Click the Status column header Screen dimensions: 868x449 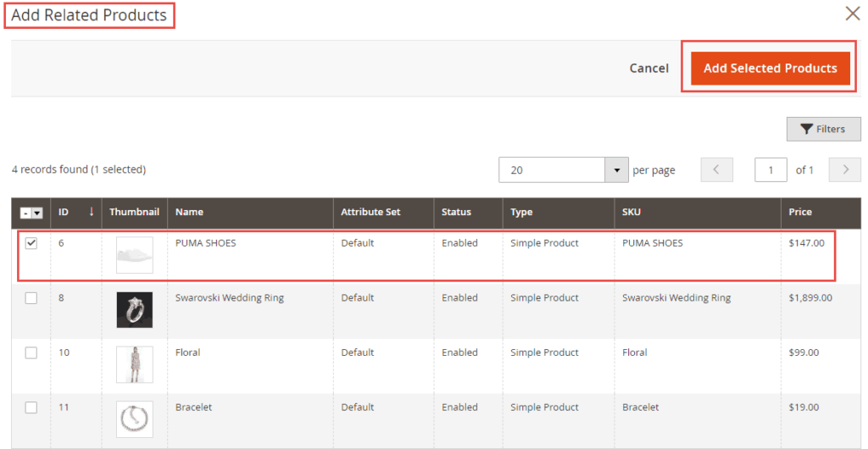(x=468, y=213)
